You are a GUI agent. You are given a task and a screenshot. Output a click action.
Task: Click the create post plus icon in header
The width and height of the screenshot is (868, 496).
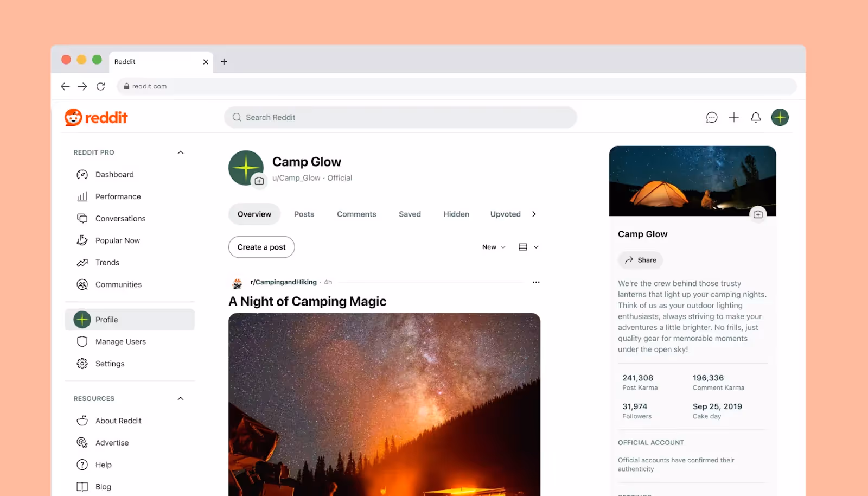tap(733, 117)
